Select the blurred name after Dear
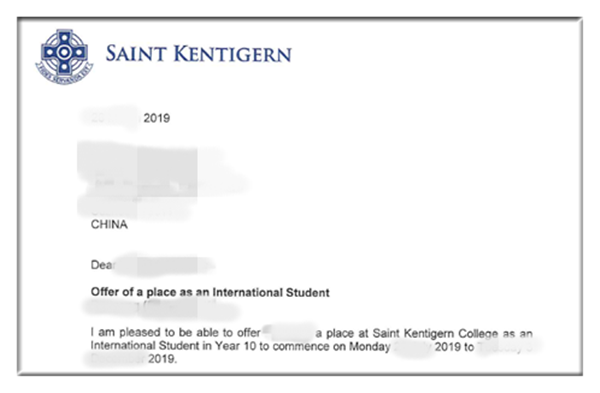This screenshot has width=600, height=393. (x=164, y=265)
